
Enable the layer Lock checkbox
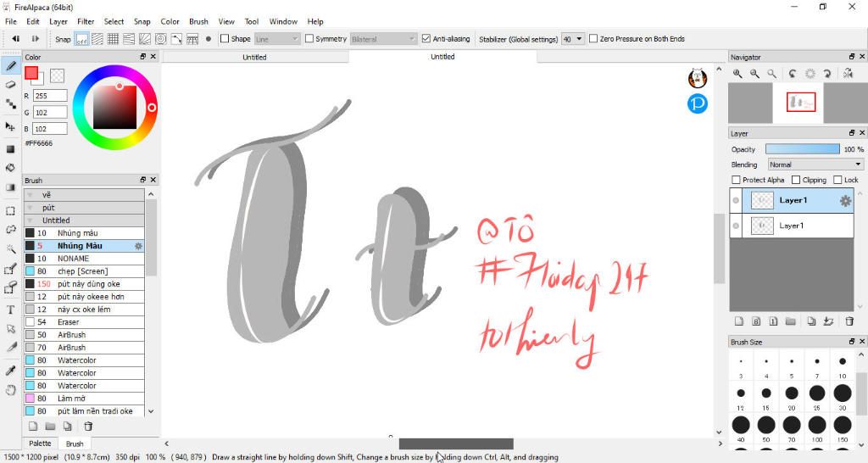click(837, 180)
